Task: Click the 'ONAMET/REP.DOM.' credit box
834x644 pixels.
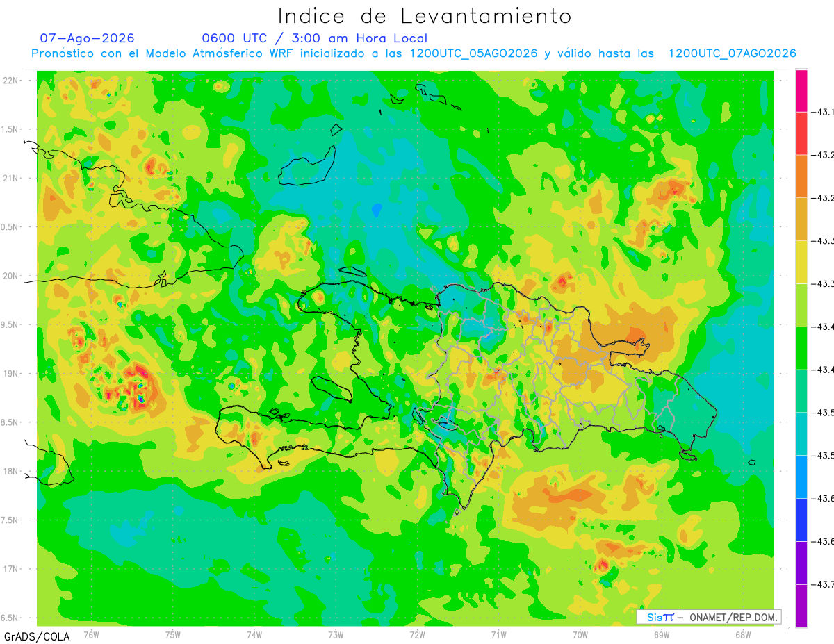Action: [709, 617]
